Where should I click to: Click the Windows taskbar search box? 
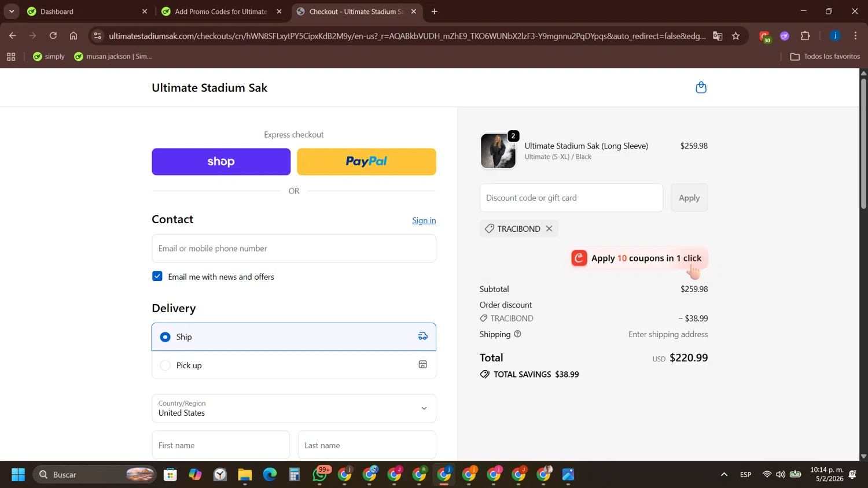[x=94, y=475]
